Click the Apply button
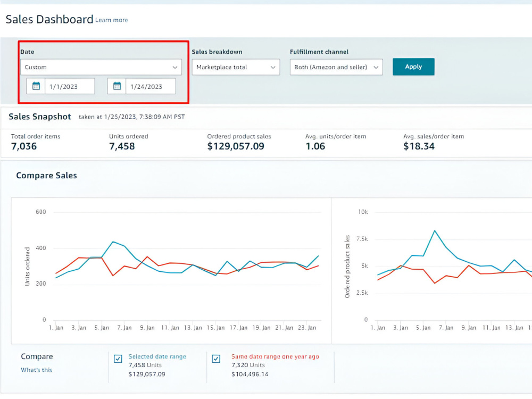The image size is (532, 399). click(413, 67)
